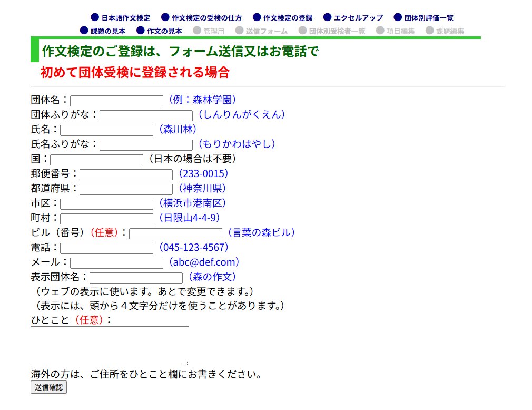Focus the 郵便番号 input field
Image resolution: width=532 pixels, height=410 pixels.
(126, 174)
